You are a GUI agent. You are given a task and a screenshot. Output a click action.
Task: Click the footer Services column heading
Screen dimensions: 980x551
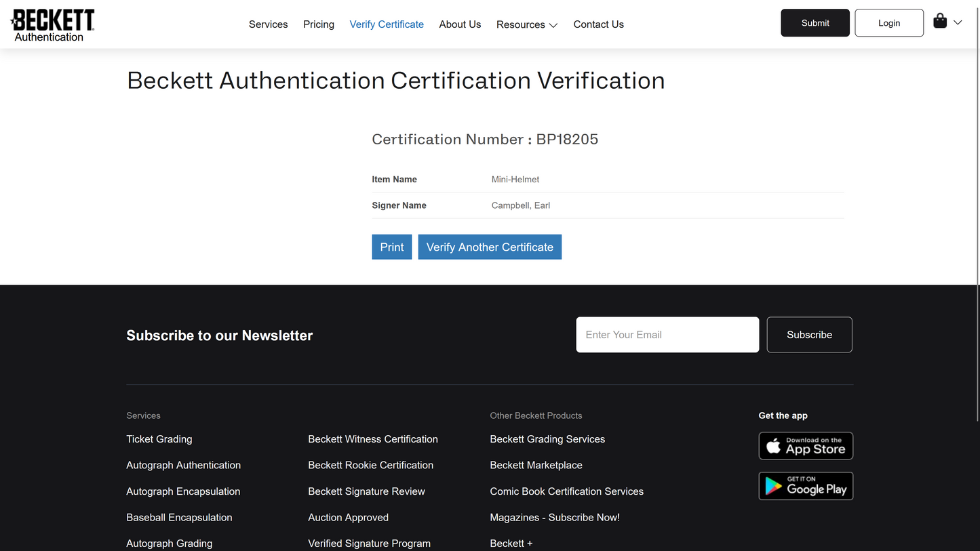(x=143, y=415)
